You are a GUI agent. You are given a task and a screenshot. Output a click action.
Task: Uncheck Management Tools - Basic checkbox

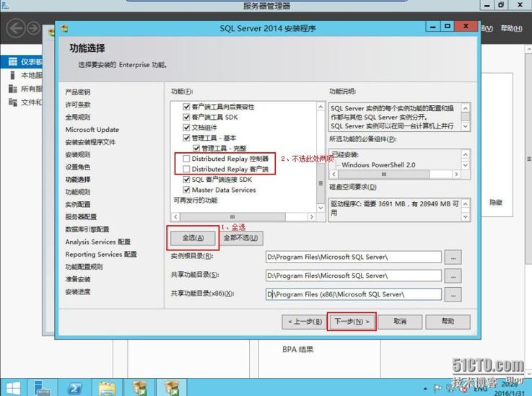[186, 138]
